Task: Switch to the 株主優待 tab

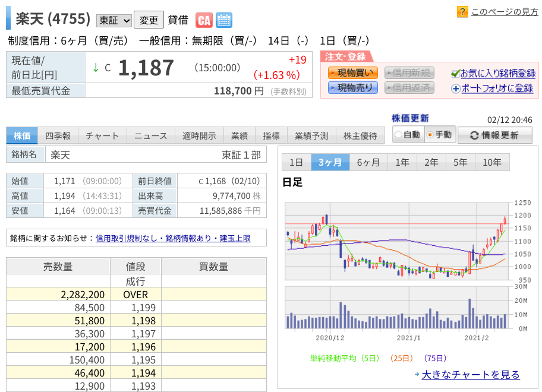Action: click(360, 136)
